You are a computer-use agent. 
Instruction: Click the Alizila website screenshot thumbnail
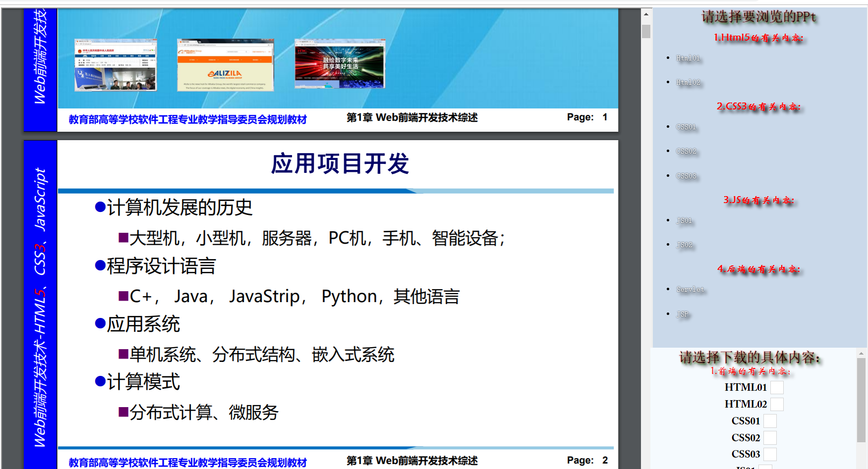click(x=226, y=65)
